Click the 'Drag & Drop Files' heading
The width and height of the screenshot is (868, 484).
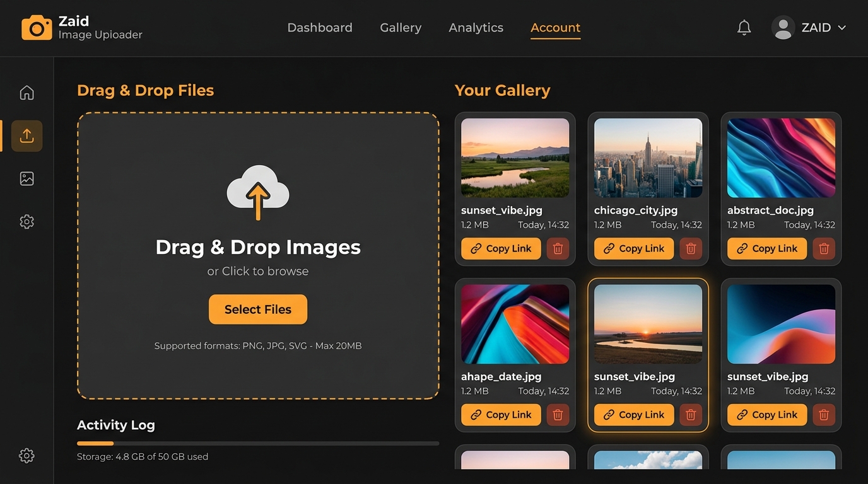[x=146, y=91]
